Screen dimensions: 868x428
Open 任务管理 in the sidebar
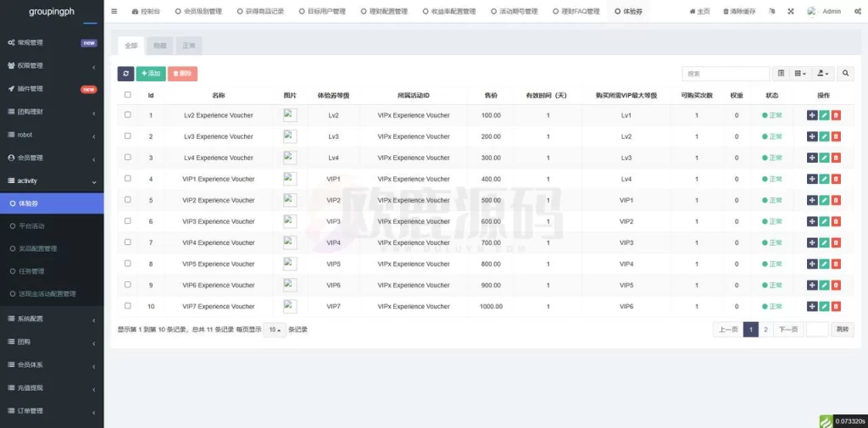click(52, 271)
